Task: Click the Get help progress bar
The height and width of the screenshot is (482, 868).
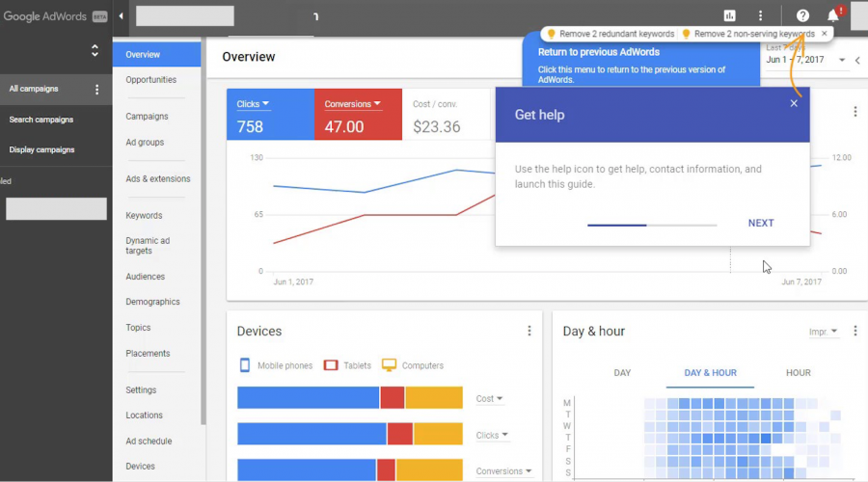Action: pos(652,226)
